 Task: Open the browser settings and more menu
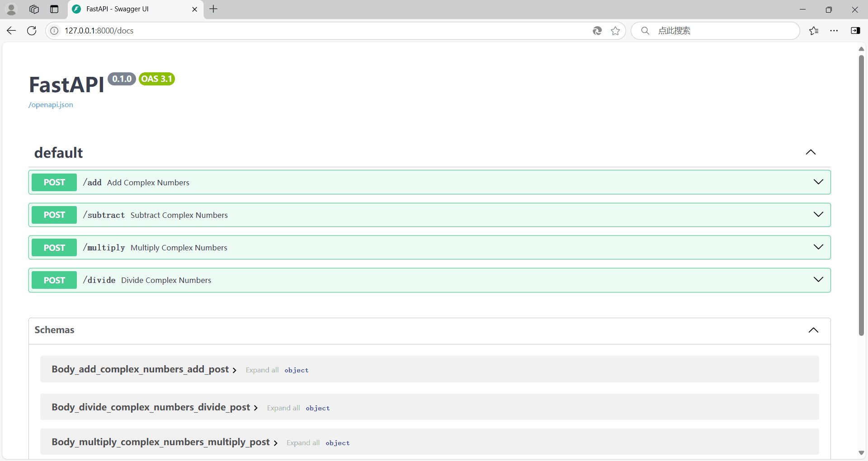coord(834,31)
